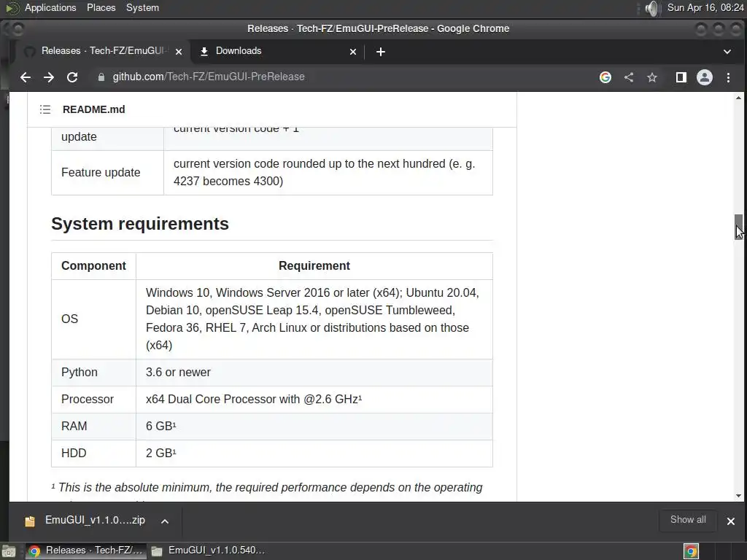
Task: Click the Component column header
Action: [93, 265]
